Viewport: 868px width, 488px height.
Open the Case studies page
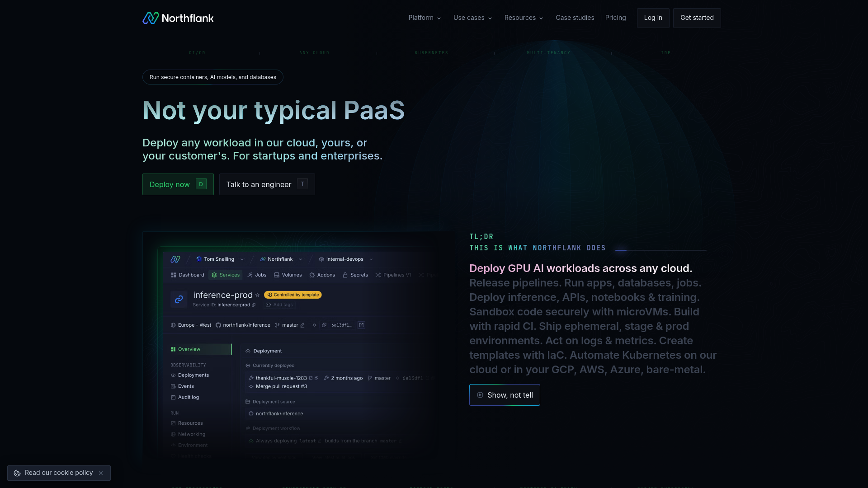tap(575, 18)
